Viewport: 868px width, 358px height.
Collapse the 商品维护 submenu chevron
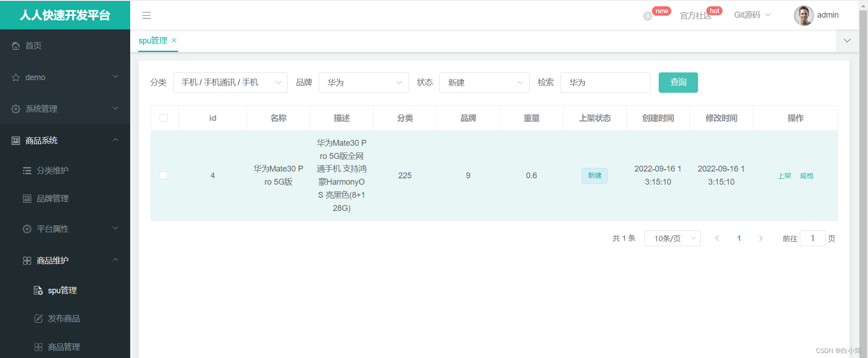tap(115, 260)
